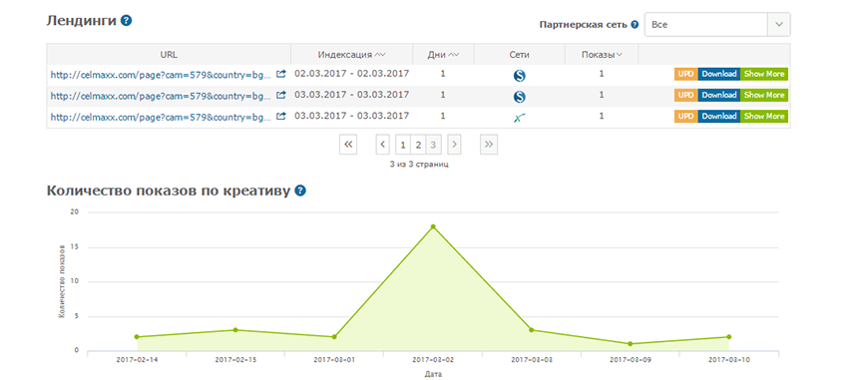868x380 pixels.
Task: Sort table by Показы column
Action: pos(602,55)
